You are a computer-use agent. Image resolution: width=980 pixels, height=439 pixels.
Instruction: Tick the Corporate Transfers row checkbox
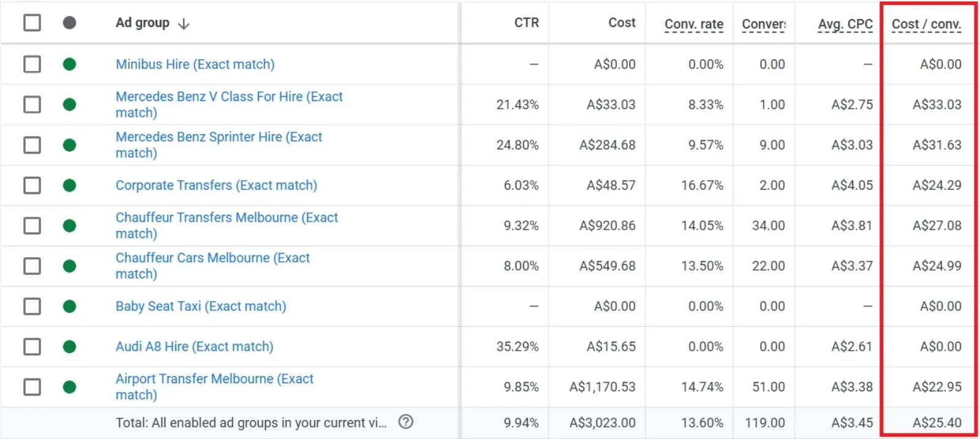tap(32, 186)
